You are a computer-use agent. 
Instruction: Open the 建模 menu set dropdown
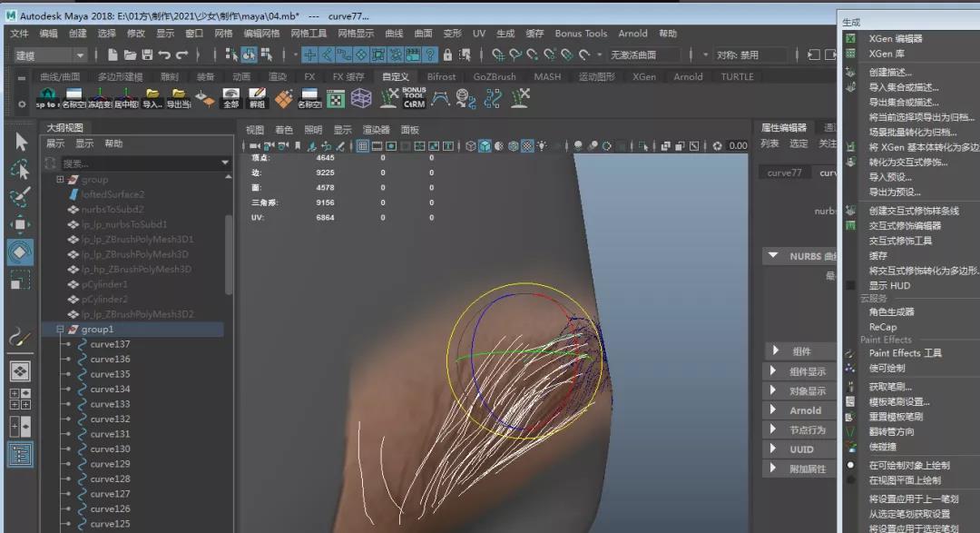[50, 55]
